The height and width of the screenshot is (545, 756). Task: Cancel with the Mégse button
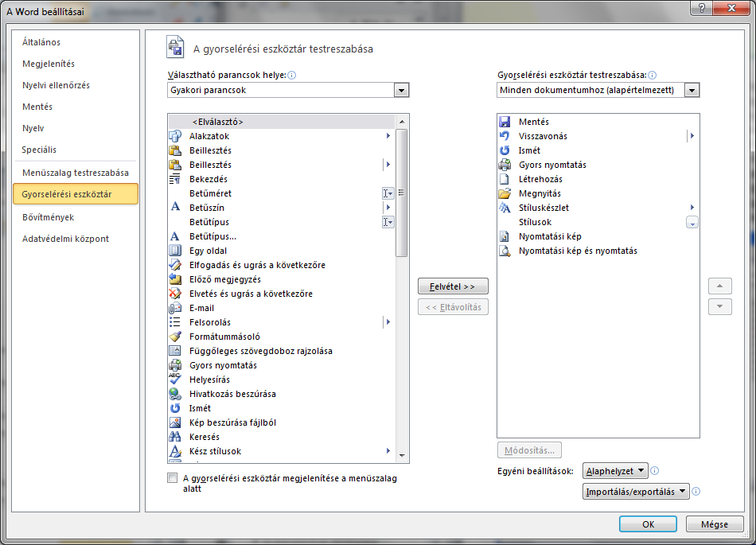(x=715, y=524)
